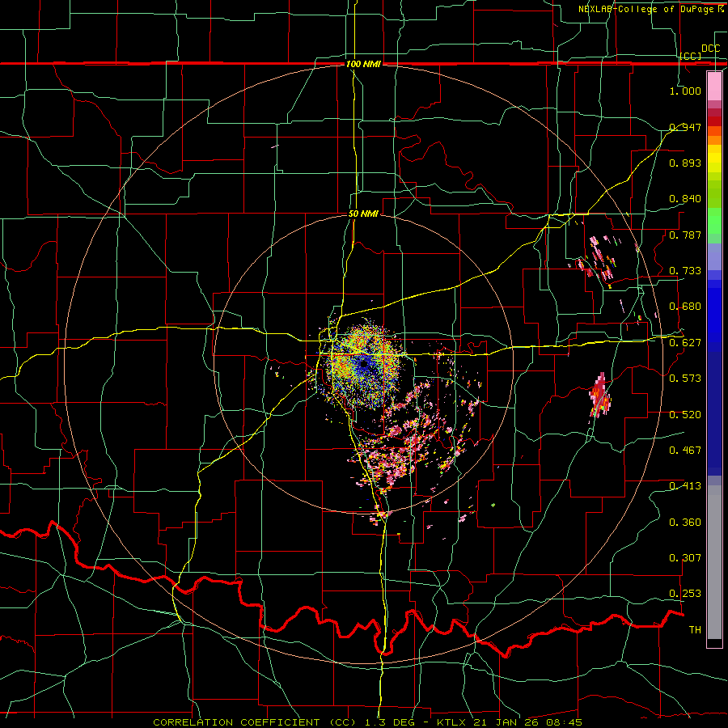Select the 0.840 scale value
The height and width of the screenshot is (728, 728).
(685, 199)
